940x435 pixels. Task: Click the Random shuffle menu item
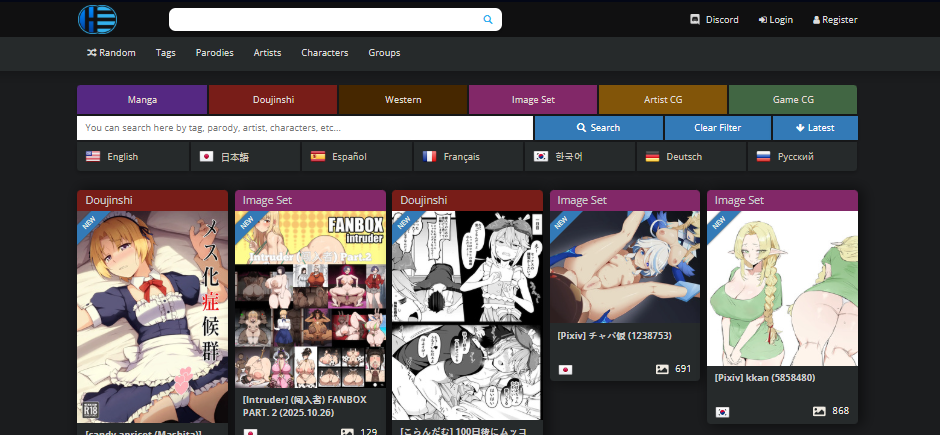pyautogui.click(x=112, y=53)
